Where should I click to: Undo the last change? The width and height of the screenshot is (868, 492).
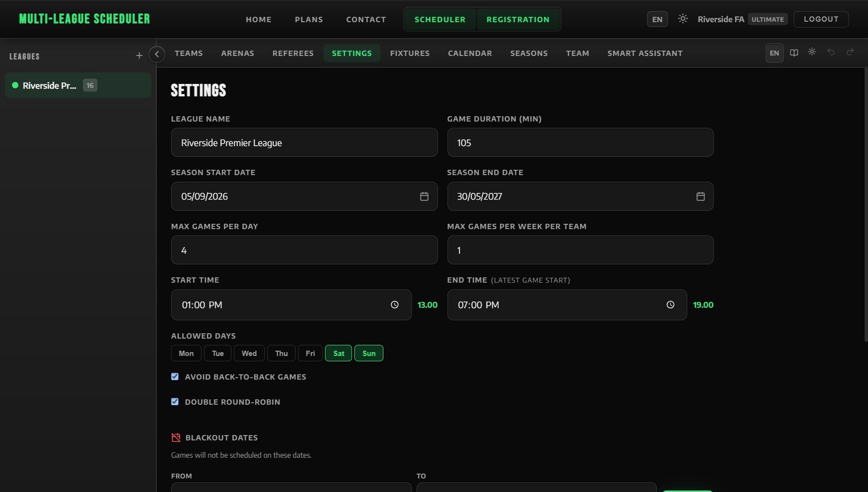(x=831, y=52)
